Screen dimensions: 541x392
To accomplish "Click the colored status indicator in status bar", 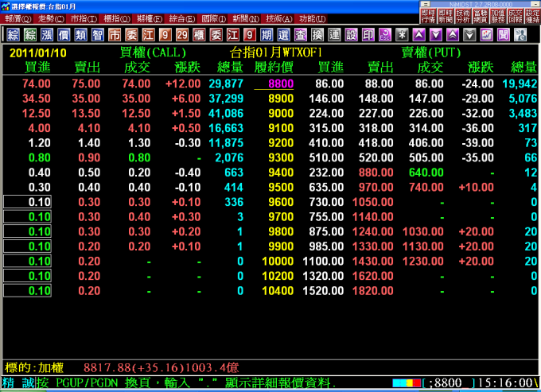I will [407, 382].
